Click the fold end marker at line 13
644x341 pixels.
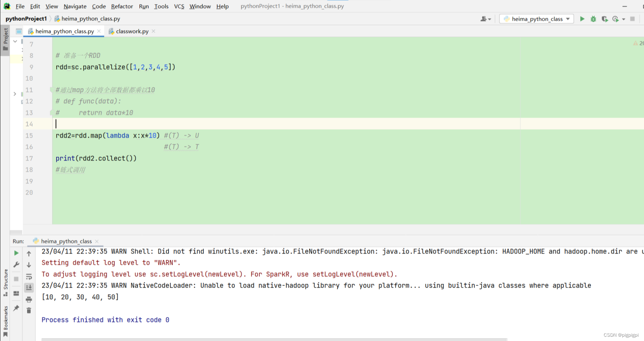[52, 112]
